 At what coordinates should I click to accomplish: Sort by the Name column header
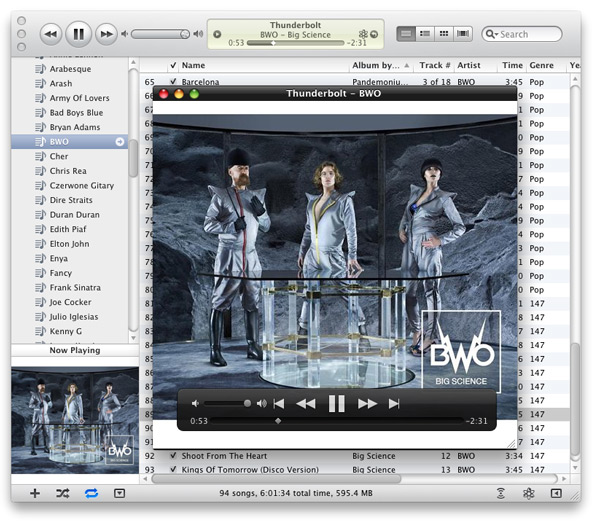pyautogui.click(x=264, y=65)
